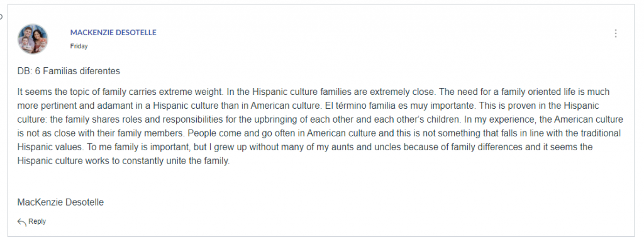
Task: Open the MACKENZIE DESOTELLE author name link
Action: pyautogui.click(x=113, y=33)
